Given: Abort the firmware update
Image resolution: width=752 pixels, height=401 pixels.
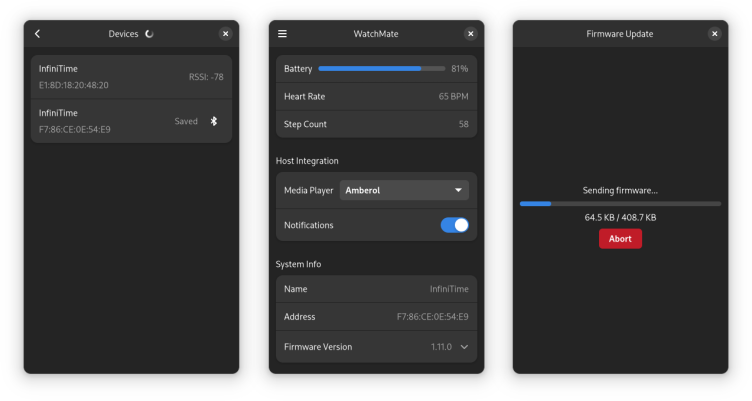Looking at the screenshot, I should click(620, 239).
